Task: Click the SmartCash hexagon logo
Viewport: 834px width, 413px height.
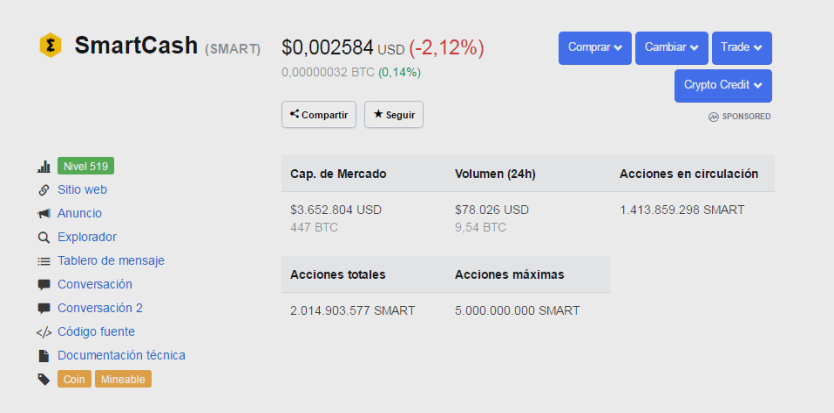Action: point(51,45)
